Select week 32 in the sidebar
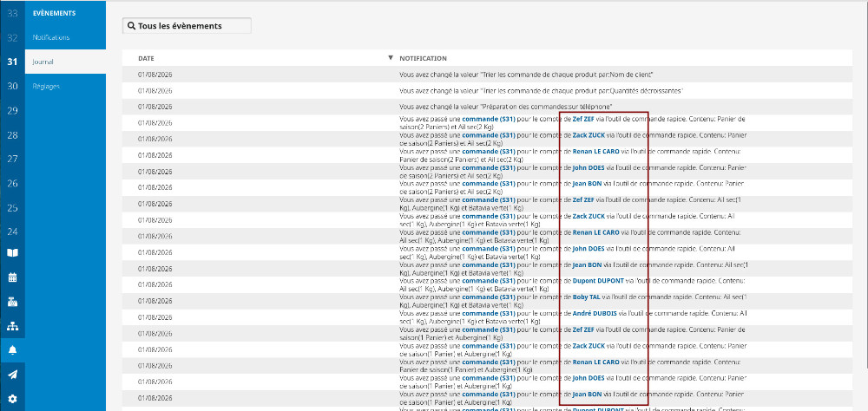The width and height of the screenshot is (868, 411). coord(12,37)
